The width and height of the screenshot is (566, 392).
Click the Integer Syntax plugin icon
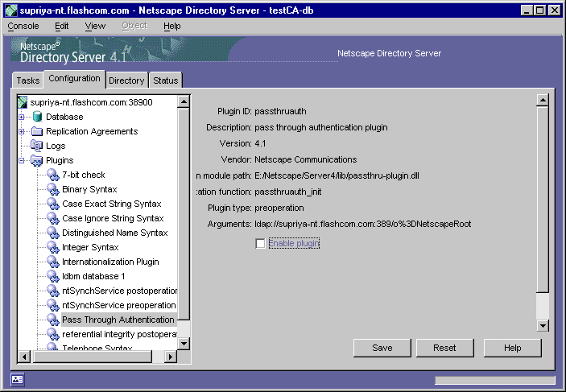click(x=52, y=247)
